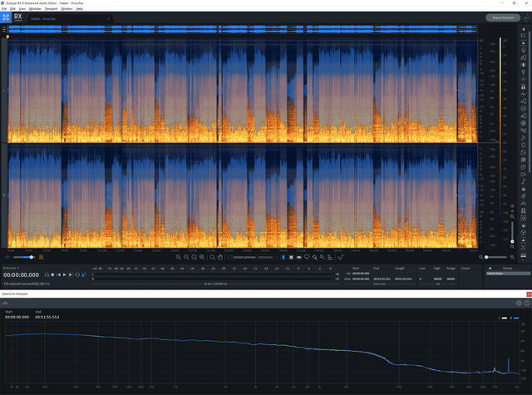The image size is (532, 395).
Task: Play the audio from the transport
Action: (65, 274)
